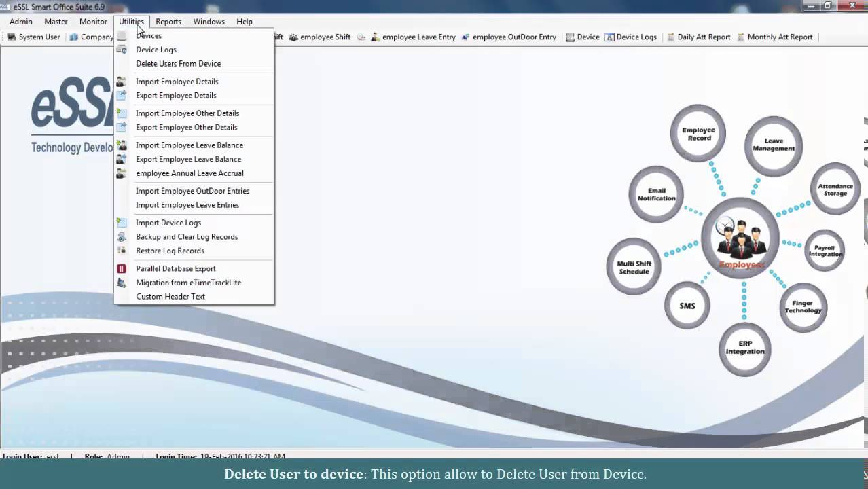
Task: Choose Import Employee Leave Entries
Action: tap(194, 205)
